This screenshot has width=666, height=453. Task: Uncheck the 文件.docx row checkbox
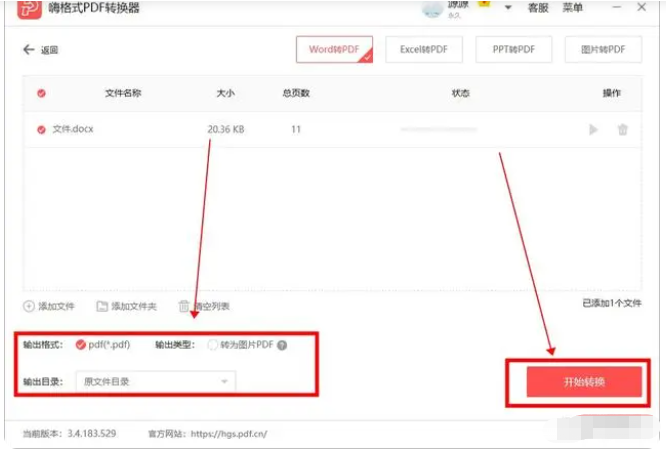pos(41,129)
